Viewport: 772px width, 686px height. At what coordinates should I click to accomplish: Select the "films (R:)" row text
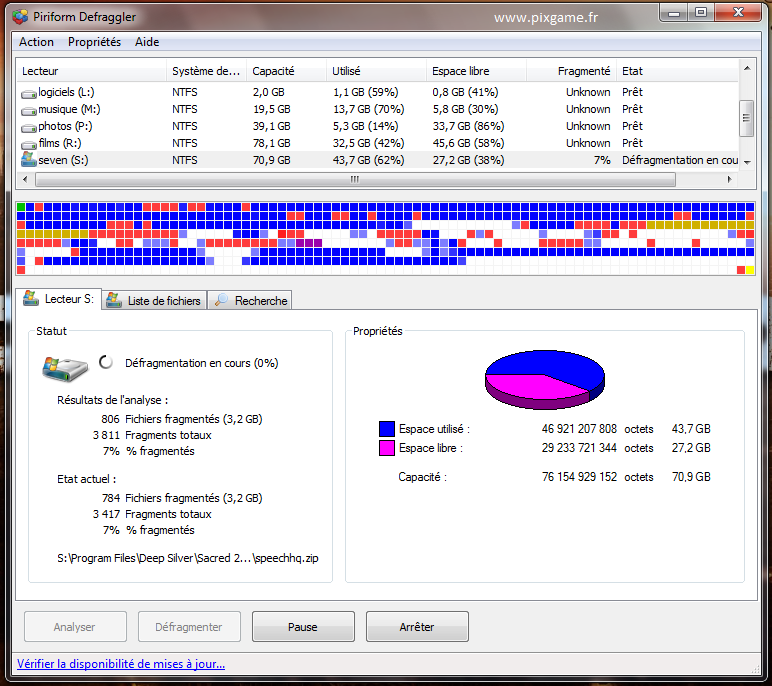[60, 143]
